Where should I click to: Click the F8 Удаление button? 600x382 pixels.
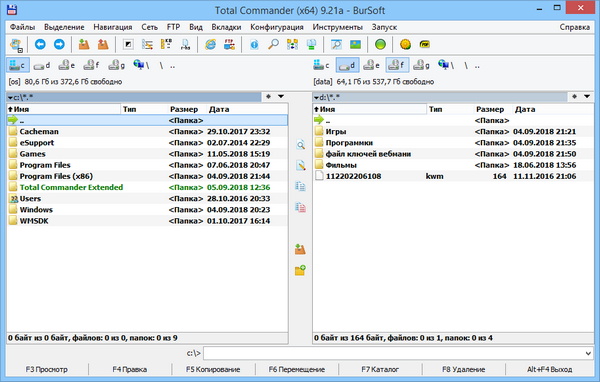pos(463,369)
